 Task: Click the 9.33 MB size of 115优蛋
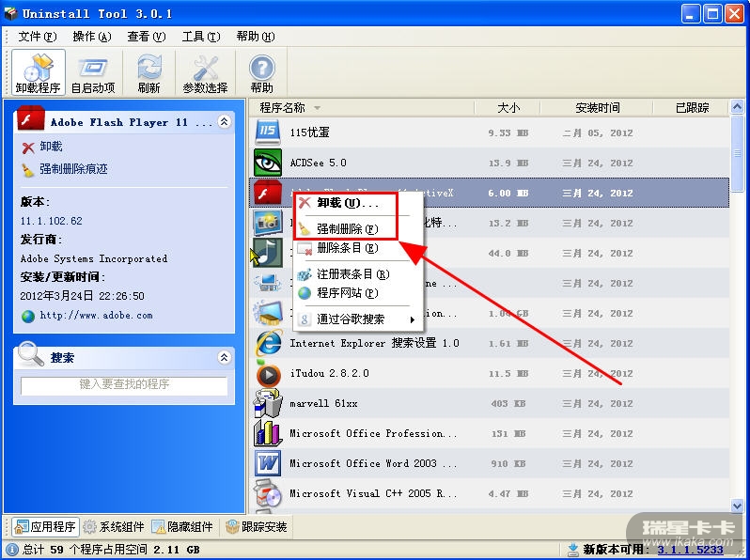click(x=508, y=132)
